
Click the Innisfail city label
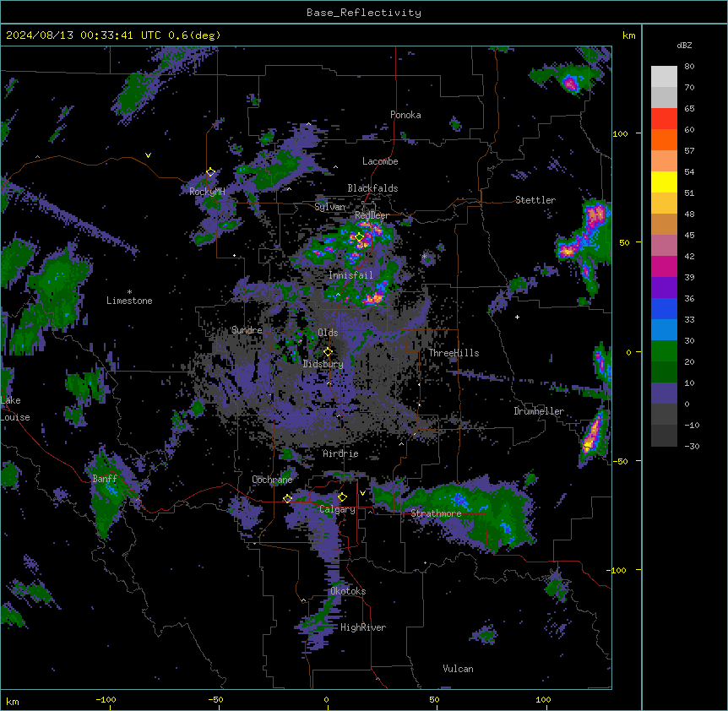tap(350, 275)
